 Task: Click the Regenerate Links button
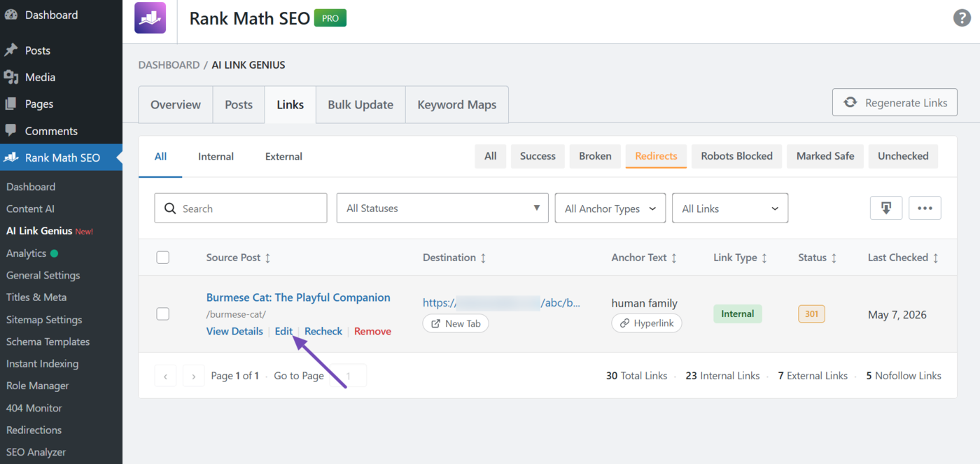(895, 102)
